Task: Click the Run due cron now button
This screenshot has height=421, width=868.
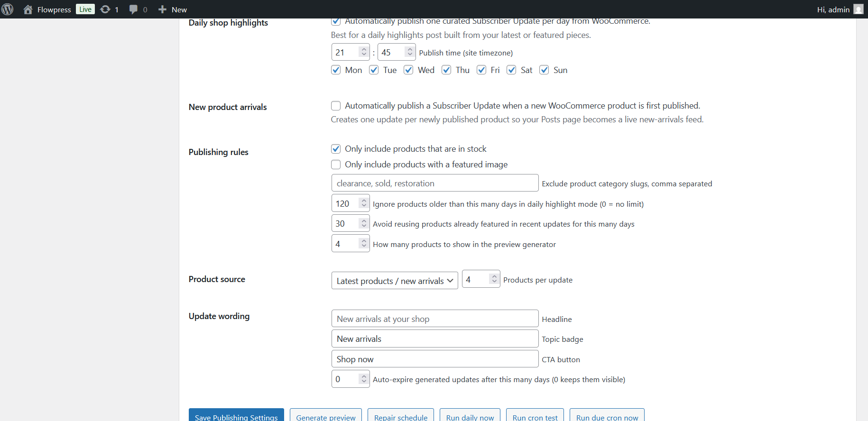Action: 607,415
